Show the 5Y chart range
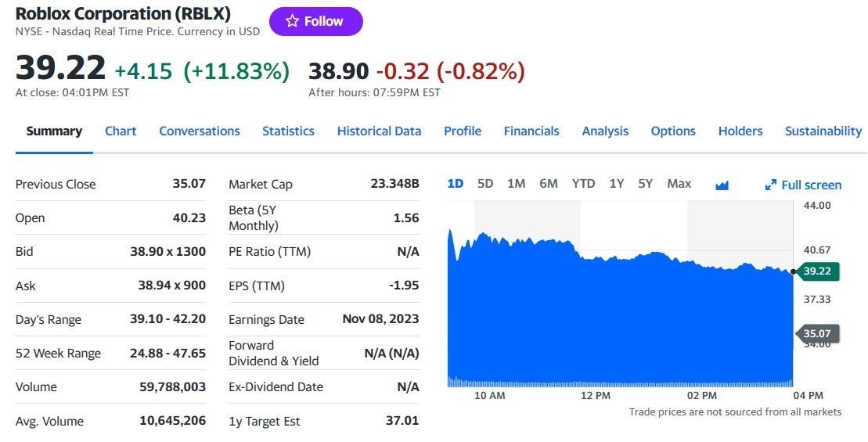 (645, 184)
